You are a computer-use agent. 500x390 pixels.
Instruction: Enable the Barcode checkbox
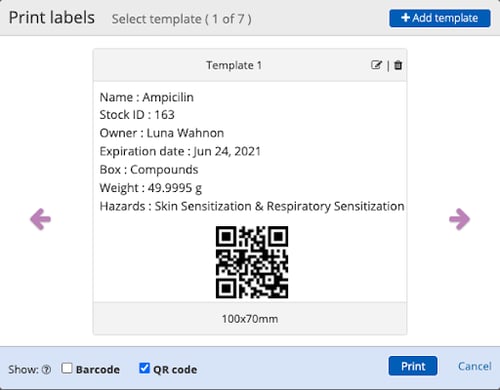pyautogui.click(x=67, y=368)
